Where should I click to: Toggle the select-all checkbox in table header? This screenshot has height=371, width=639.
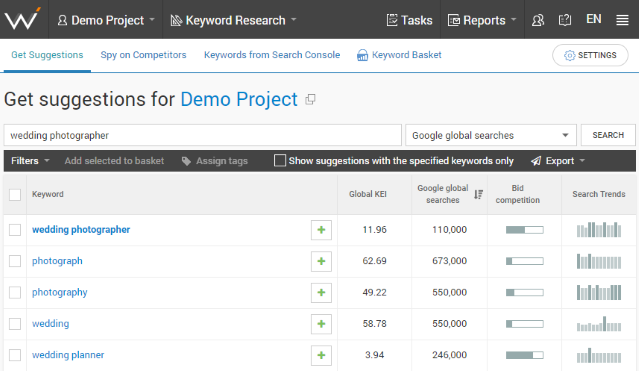coord(15,195)
